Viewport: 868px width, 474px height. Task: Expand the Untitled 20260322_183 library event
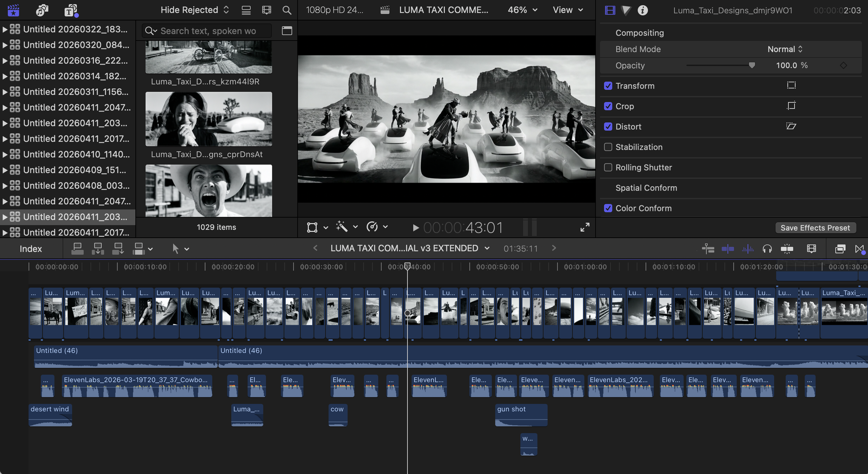(5, 29)
